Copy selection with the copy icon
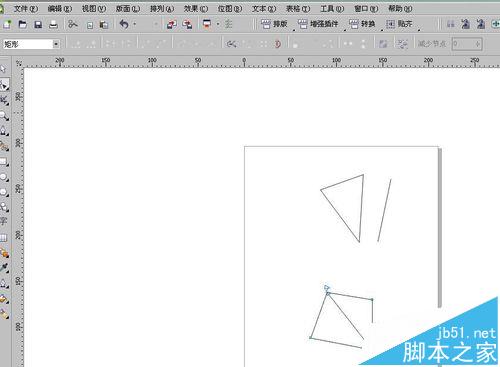500x367 pixels. tap(90, 25)
